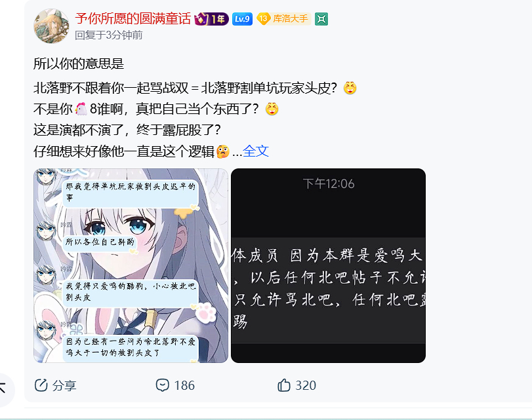Click the purple 1年 membership badge
Viewport: 532px width, 420px height.
[211, 19]
